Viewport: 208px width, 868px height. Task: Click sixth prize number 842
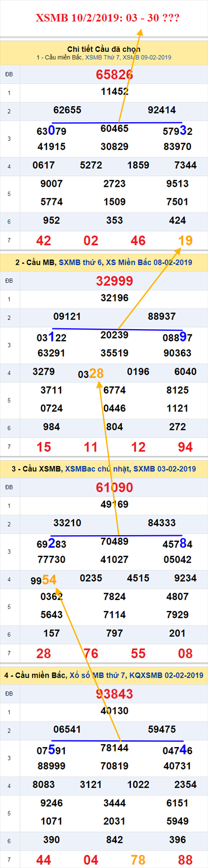coord(114,840)
